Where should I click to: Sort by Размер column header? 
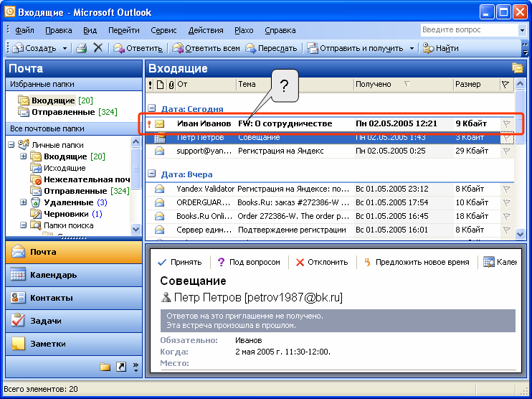tap(476, 84)
